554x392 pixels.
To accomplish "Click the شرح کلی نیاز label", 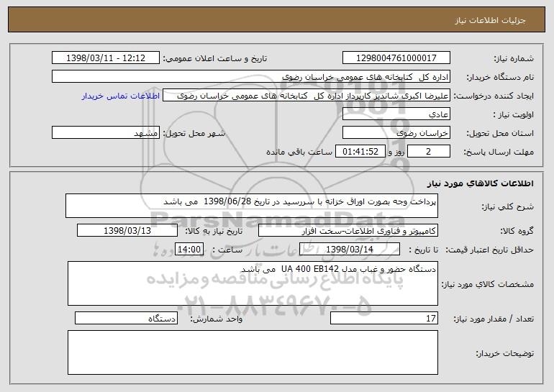I will pyautogui.click(x=508, y=206).
